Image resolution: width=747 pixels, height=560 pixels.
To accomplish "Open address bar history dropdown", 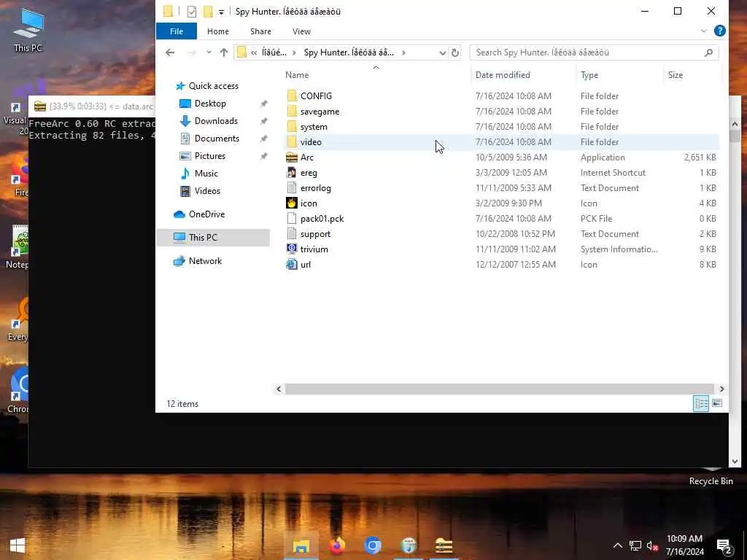I will click(442, 52).
